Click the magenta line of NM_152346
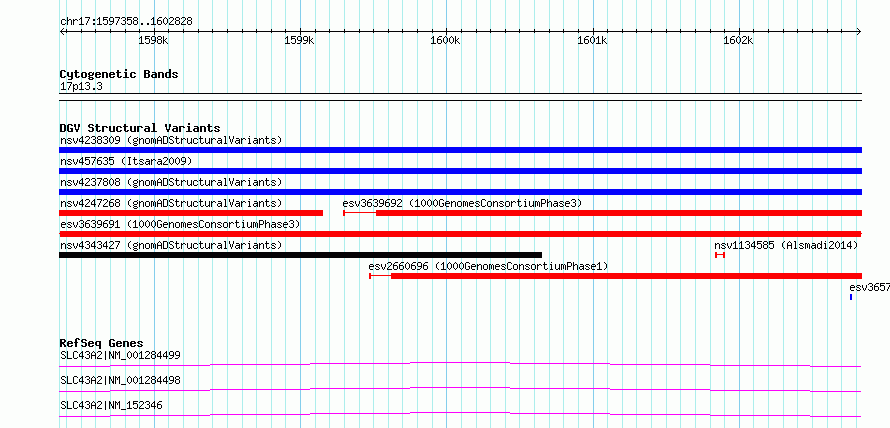The image size is (890, 428). point(460,414)
